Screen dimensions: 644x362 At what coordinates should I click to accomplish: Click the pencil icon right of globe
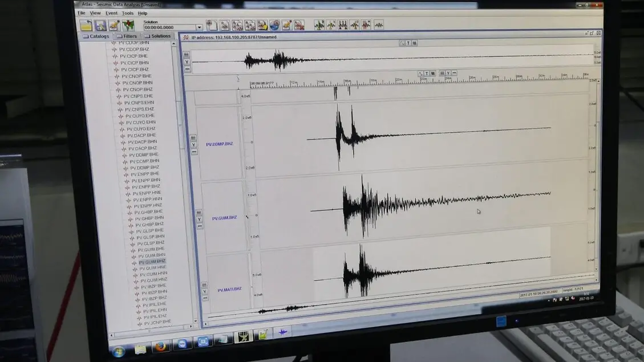pyautogui.click(x=287, y=26)
